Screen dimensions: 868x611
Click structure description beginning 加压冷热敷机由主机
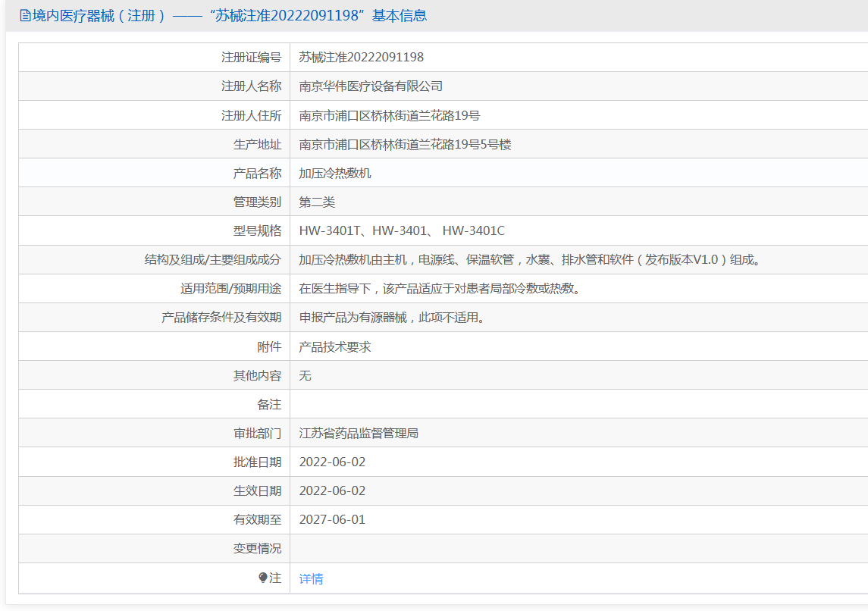tap(531, 259)
